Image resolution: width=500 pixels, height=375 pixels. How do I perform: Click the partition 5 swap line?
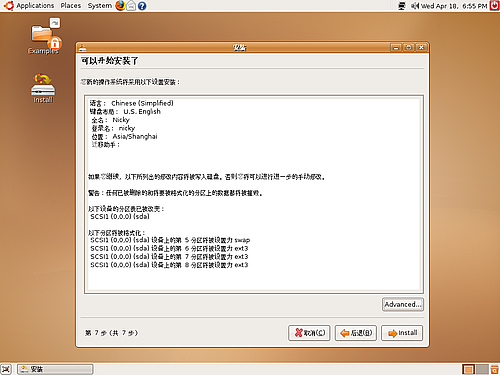click(170, 240)
